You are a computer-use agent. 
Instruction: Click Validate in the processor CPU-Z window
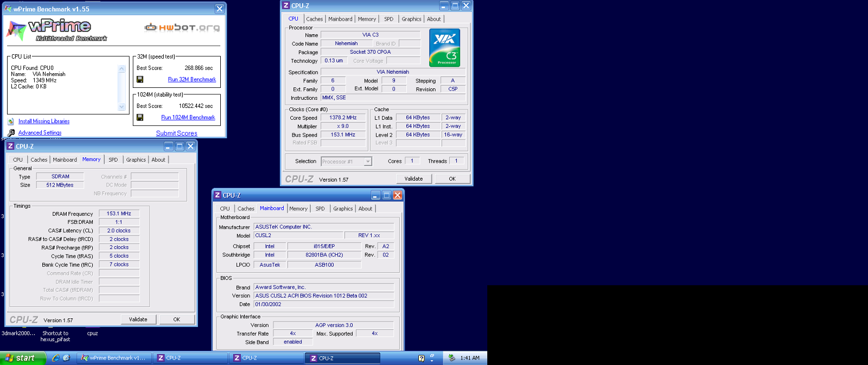pos(413,178)
